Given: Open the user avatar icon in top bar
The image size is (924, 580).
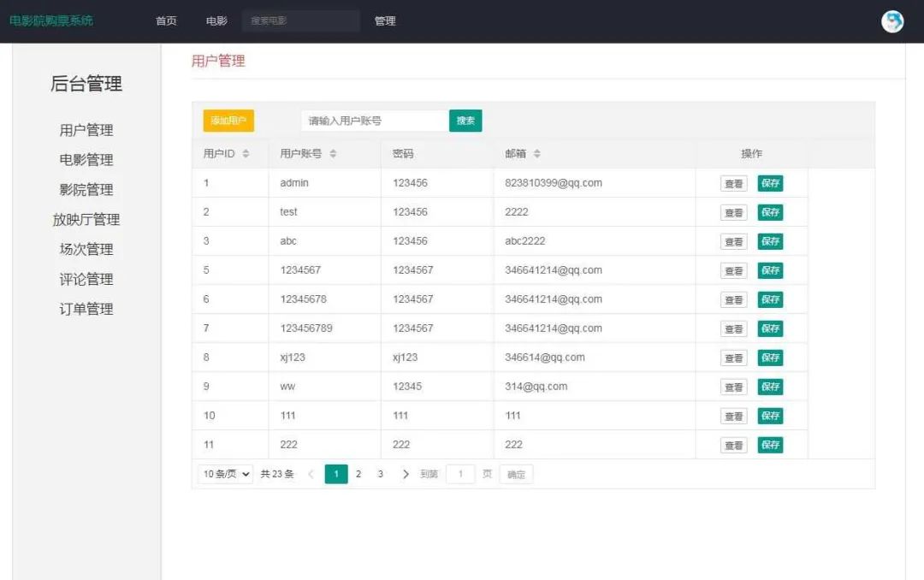Looking at the screenshot, I should pos(892,21).
